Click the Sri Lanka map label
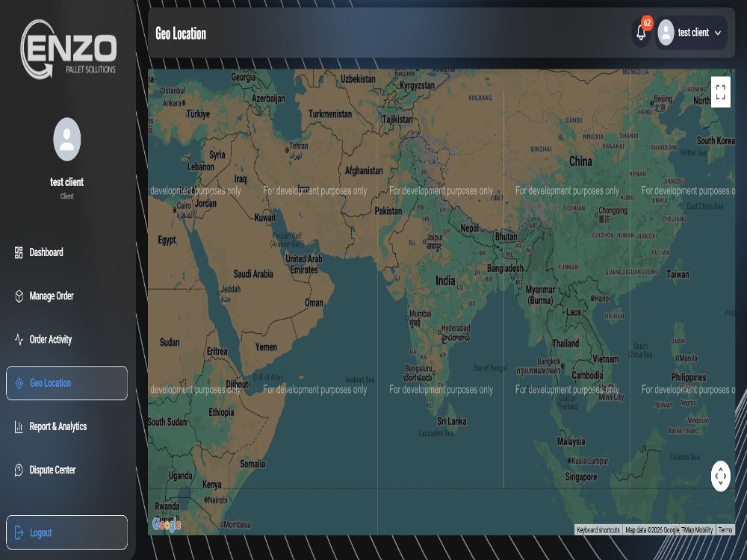The height and width of the screenshot is (560, 747). [452, 421]
